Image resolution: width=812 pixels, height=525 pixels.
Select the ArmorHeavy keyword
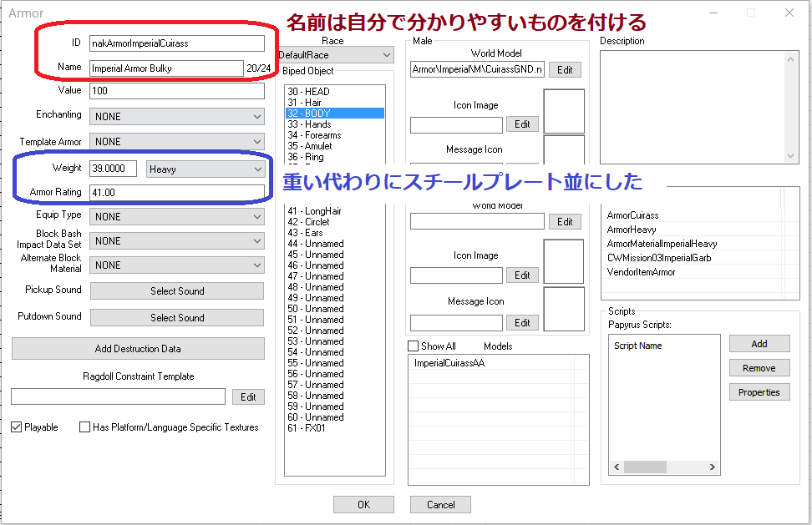(x=632, y=230)
